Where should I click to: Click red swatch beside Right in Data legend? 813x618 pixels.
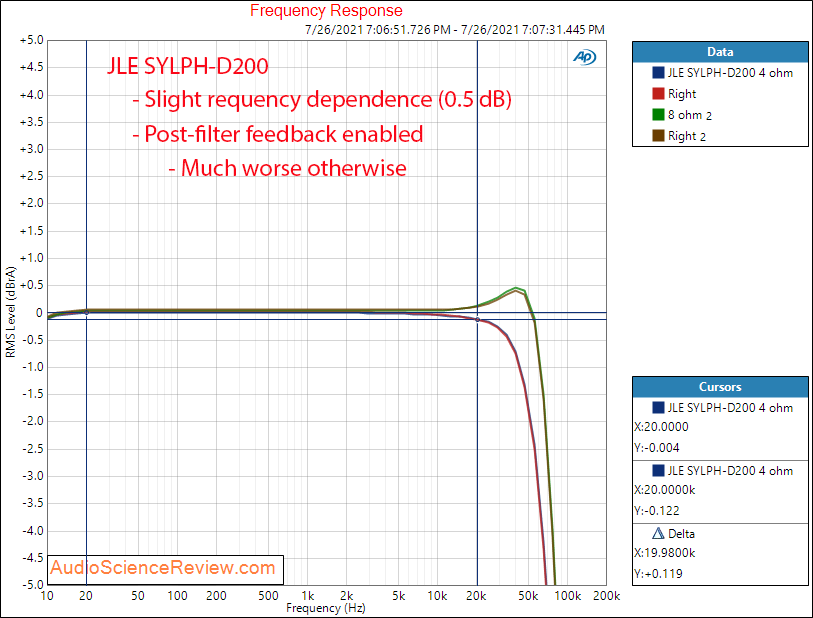click(658, 94)
